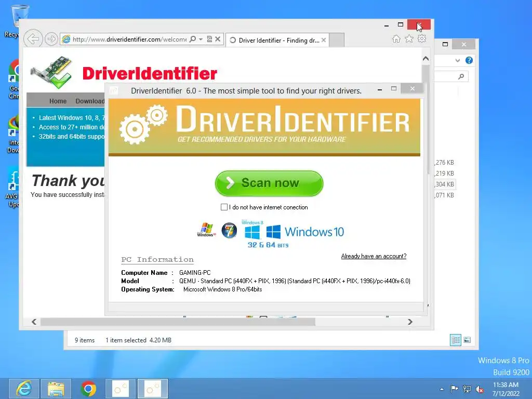Click the DriverIdentifier network card logo
This screenshot has width=532, height=399.
point(51,73)
